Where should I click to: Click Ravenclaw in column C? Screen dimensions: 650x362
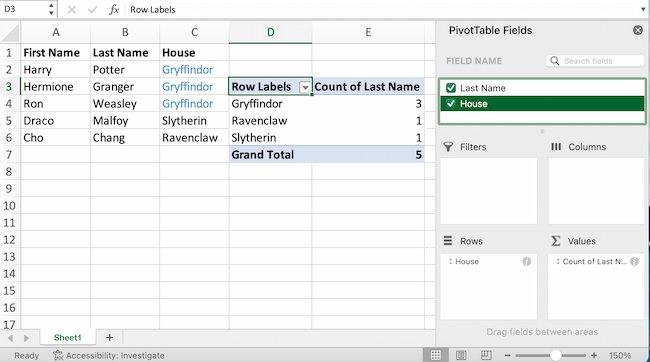coord(194,138)
